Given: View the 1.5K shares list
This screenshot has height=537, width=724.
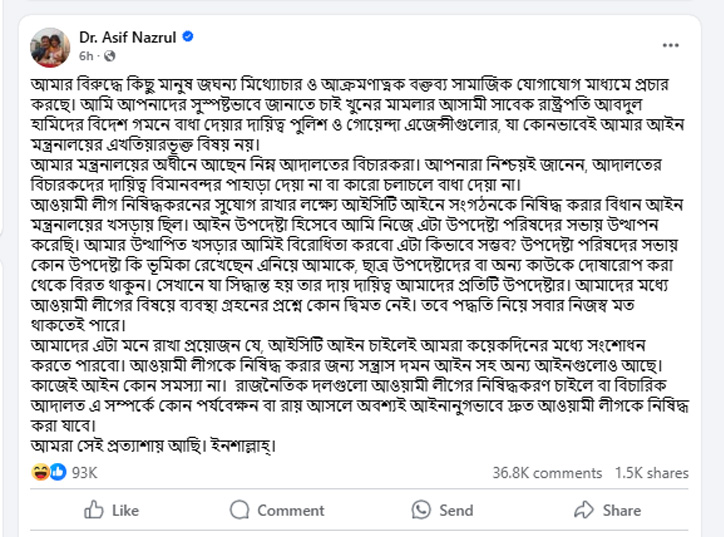Looking at the screenshot, I should pos(652,473).
